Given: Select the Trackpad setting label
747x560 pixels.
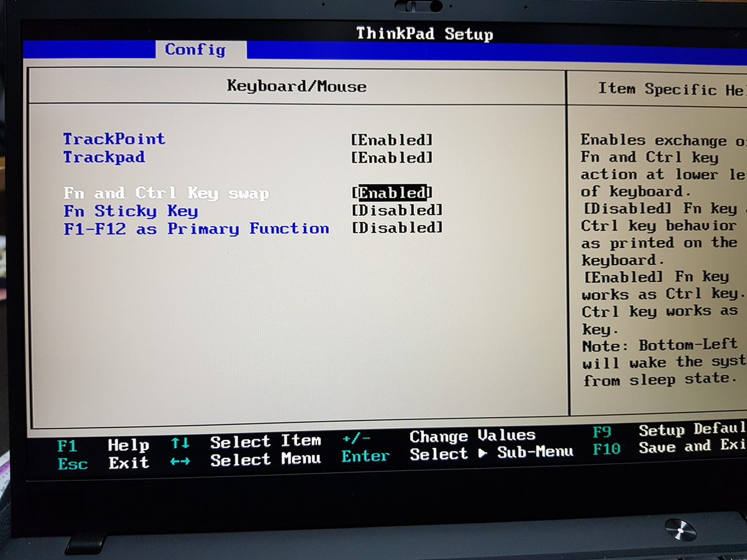Looking at the screenshot, I should point(104,157).
